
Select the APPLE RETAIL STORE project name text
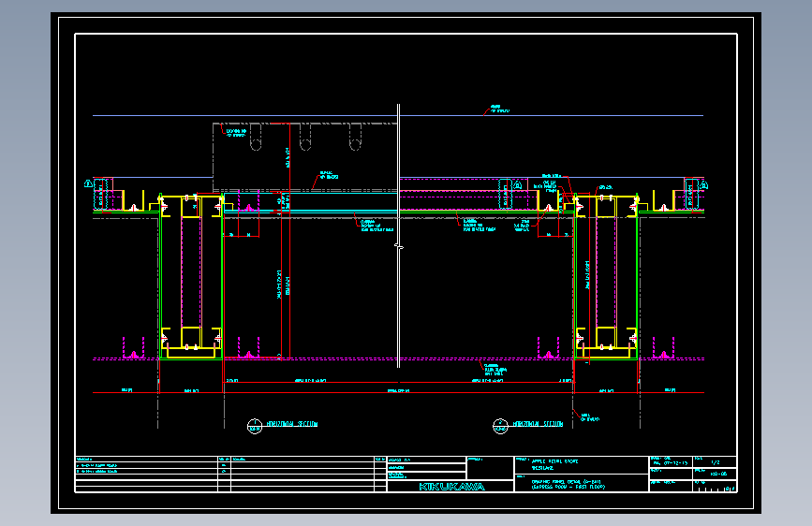(554, 461)
